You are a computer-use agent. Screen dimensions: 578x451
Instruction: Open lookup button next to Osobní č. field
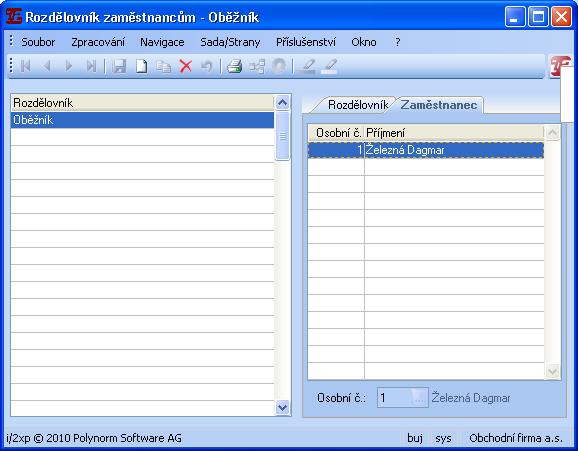[419, 398]
